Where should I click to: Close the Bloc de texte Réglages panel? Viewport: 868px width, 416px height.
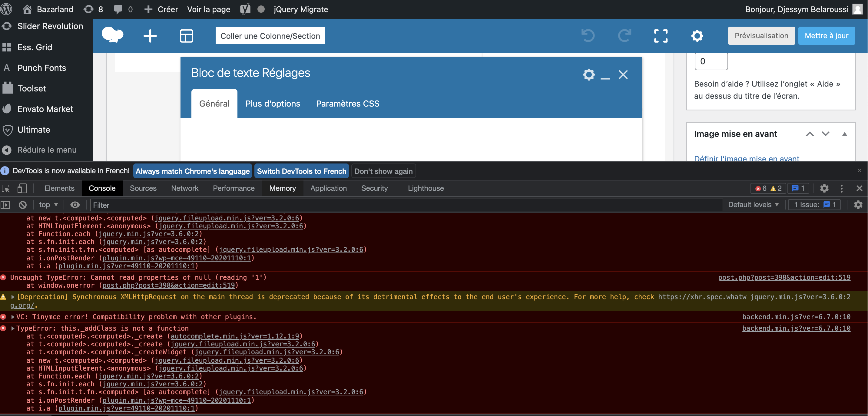click(623, 74)
